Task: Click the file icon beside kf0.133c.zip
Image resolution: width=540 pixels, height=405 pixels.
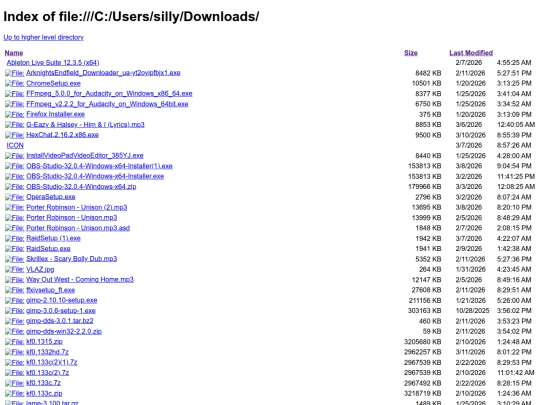Action: pos(14,393)
